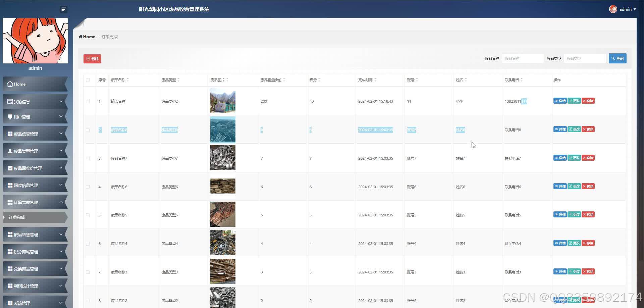Toggle the select-all header checkbox
Viewport: 644px width, 308px height.
click(88, 80)
